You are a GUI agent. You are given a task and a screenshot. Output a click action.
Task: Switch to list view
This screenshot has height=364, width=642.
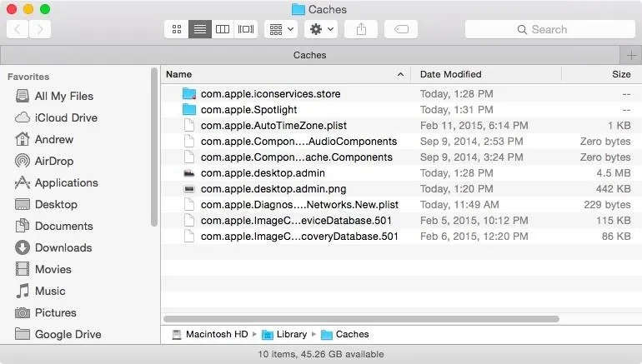(200, 29)
